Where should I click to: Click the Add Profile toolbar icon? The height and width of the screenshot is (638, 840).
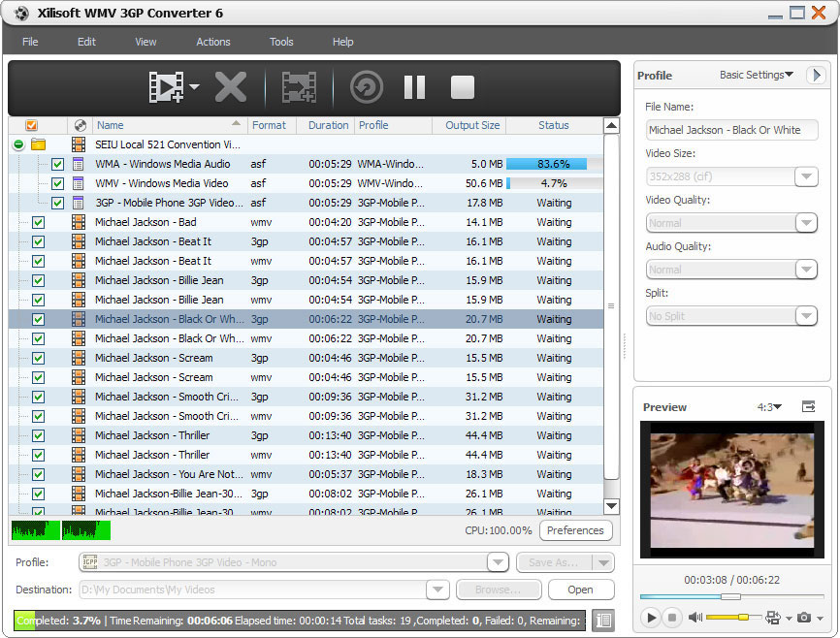[x=299, y=87]
